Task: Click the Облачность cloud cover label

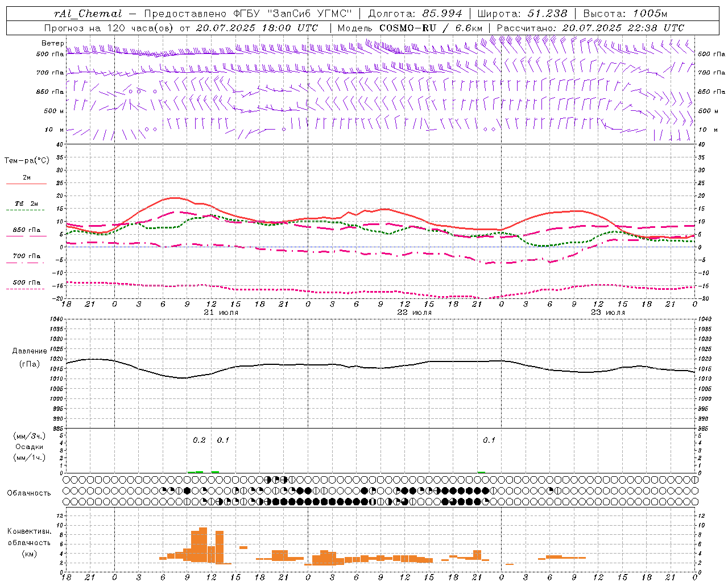Action: click(29, 493)
